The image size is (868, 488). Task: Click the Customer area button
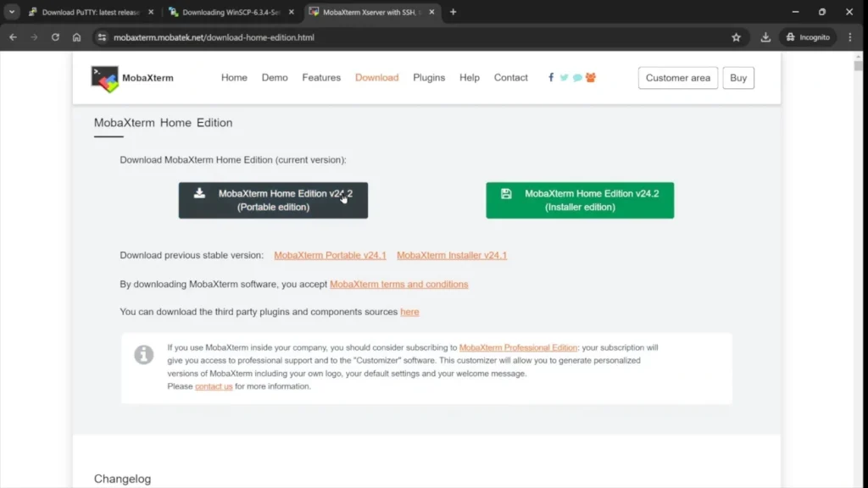[x=677, y=78]
